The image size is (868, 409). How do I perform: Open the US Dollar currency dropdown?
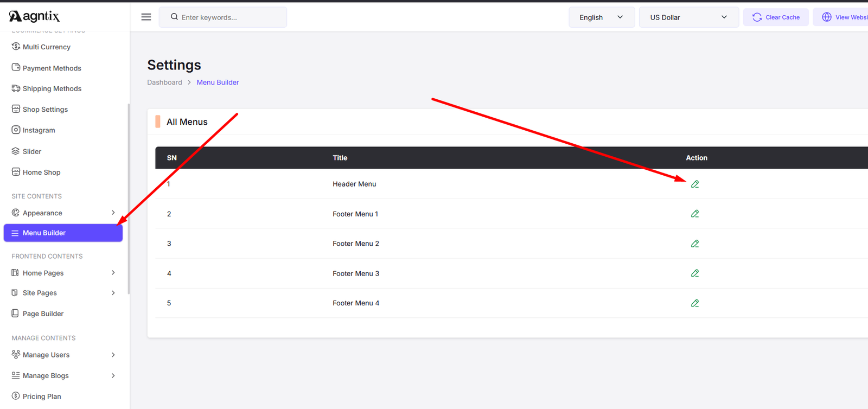pyautogui.click(x=688, y=17)
